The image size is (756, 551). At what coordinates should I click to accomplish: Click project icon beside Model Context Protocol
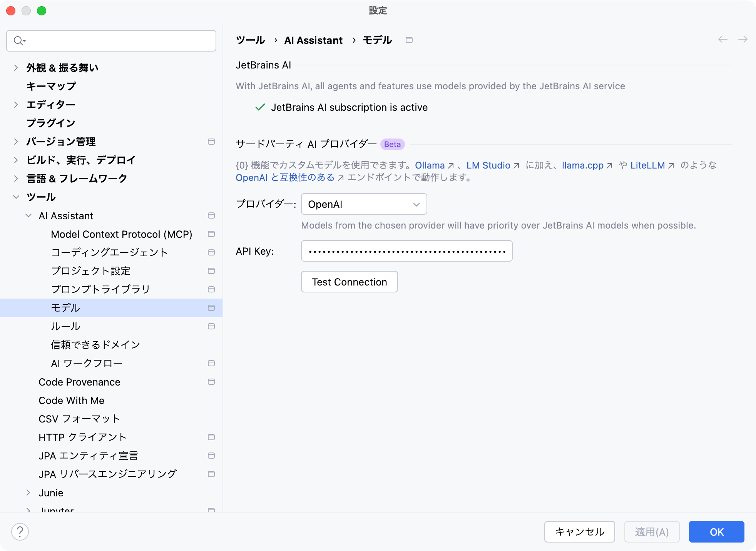pos(211,234)
